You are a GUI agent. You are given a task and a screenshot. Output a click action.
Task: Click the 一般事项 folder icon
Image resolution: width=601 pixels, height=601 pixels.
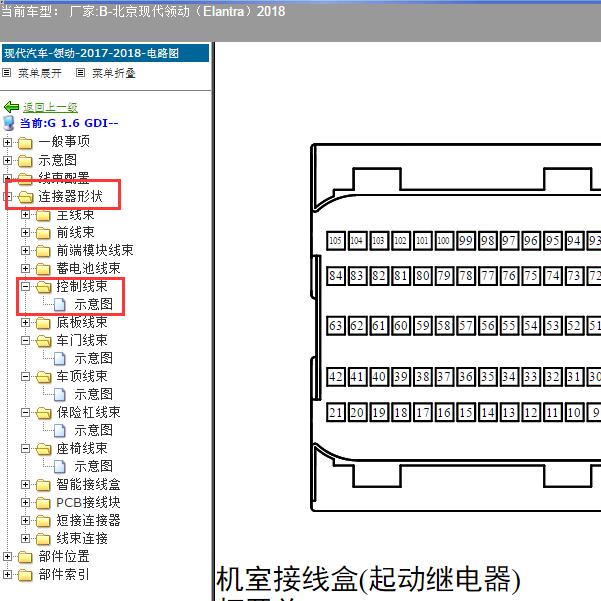(25, 143)
